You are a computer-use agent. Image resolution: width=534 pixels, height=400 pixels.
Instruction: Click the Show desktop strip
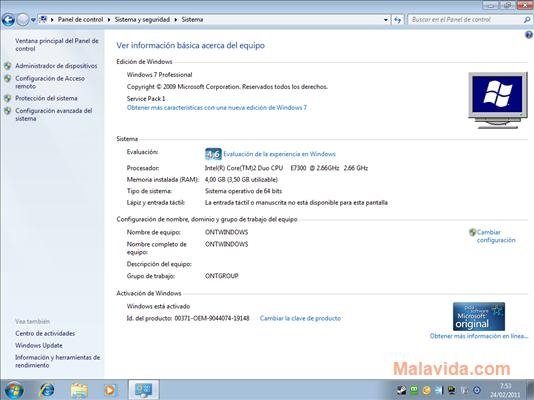530,390
